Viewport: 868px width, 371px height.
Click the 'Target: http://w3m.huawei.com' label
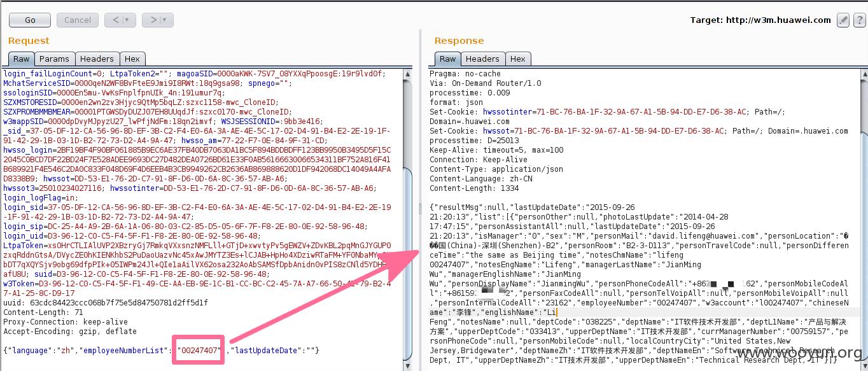(760, 20)
